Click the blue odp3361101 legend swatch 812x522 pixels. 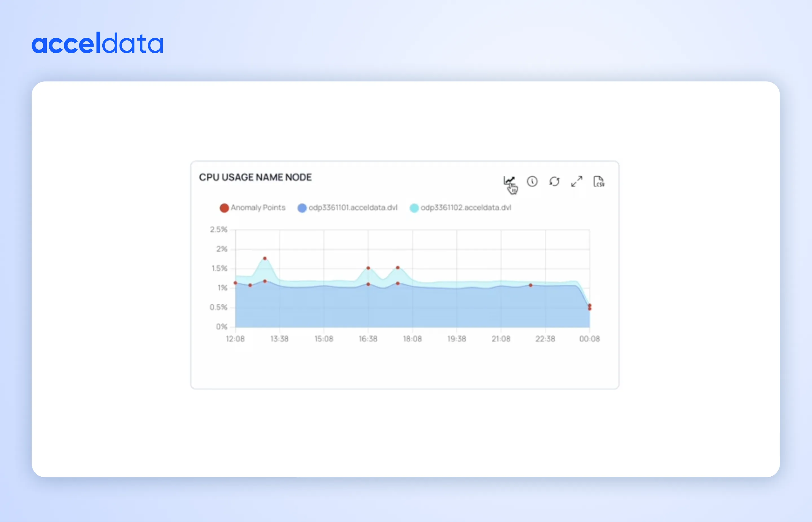click(302, 208)
